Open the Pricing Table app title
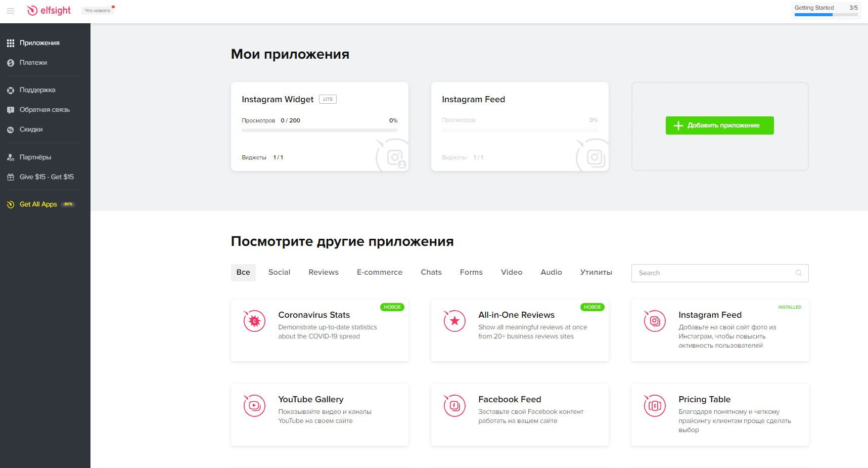 pos(704,399)
